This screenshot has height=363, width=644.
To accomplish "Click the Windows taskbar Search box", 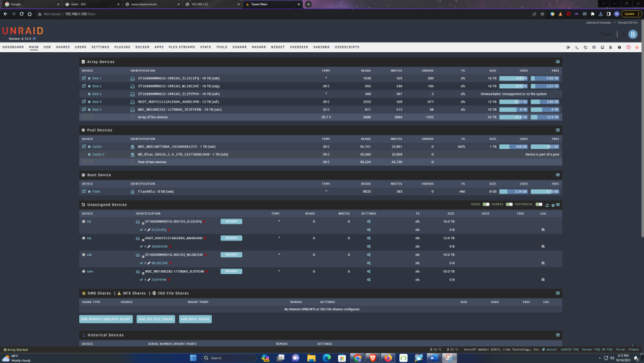I will point(230,358).
